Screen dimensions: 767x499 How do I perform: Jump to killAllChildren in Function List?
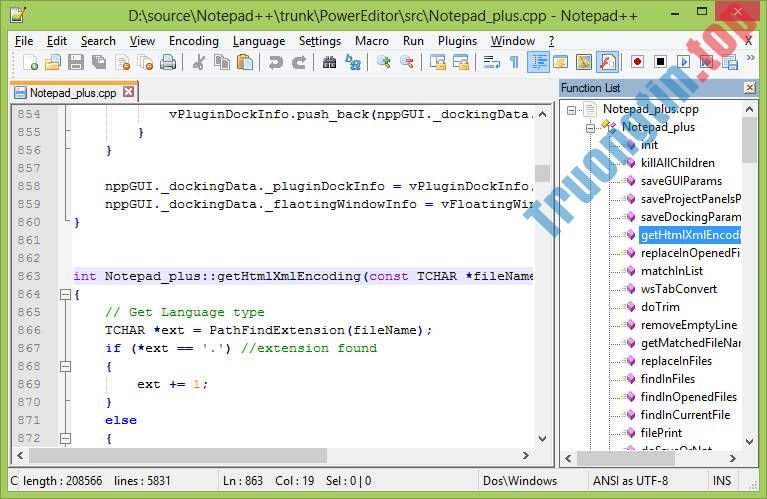677,163
